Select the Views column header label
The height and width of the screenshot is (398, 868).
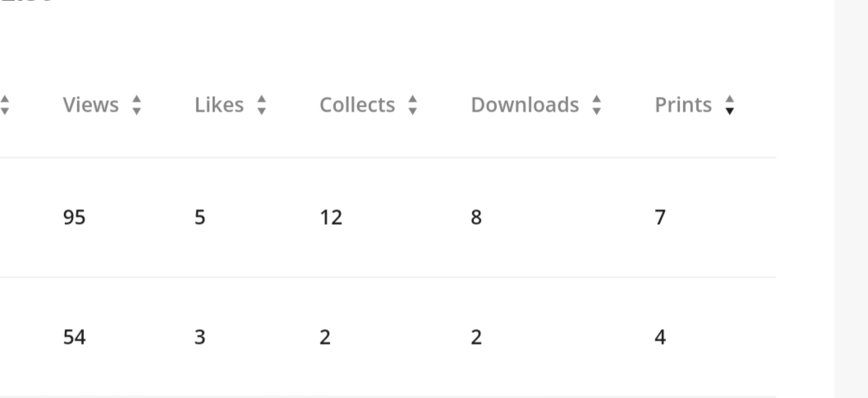point(91,104)
